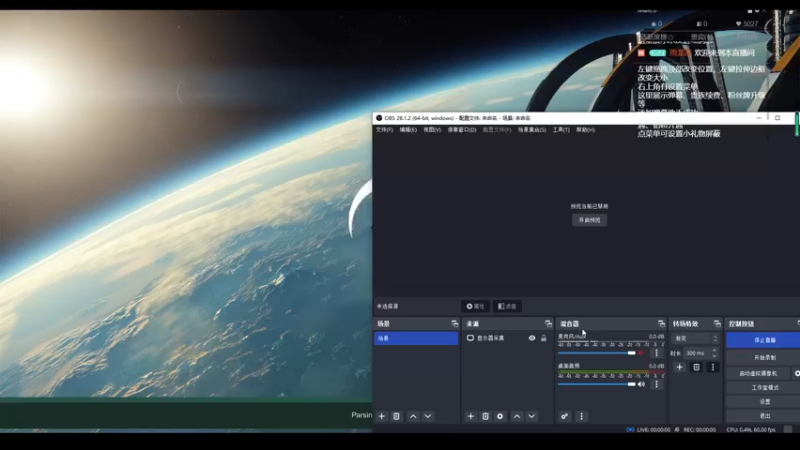Select the highlighted scene in the Scenes list
Image resolution: width=800 pixels, height=450 pixels.
coord(416,338)
